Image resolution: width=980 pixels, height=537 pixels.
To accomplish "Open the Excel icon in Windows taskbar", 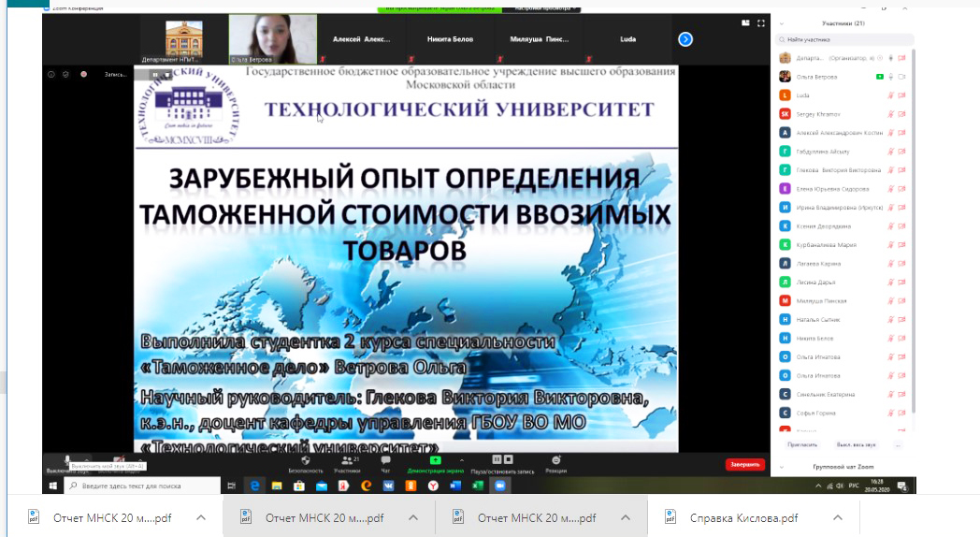I will pyautogui.click(x=478, y=486).
